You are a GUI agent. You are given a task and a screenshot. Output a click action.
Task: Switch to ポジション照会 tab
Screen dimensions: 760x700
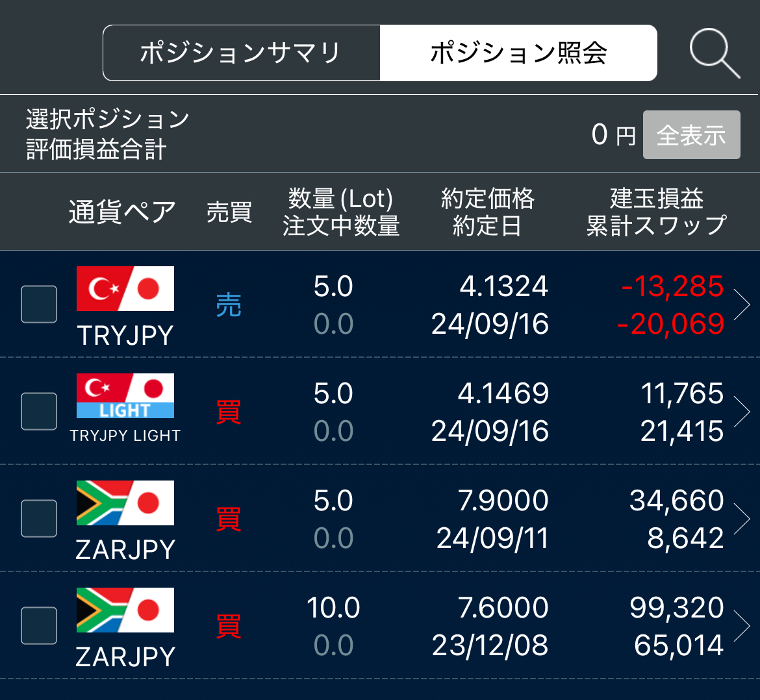point(518,53)
